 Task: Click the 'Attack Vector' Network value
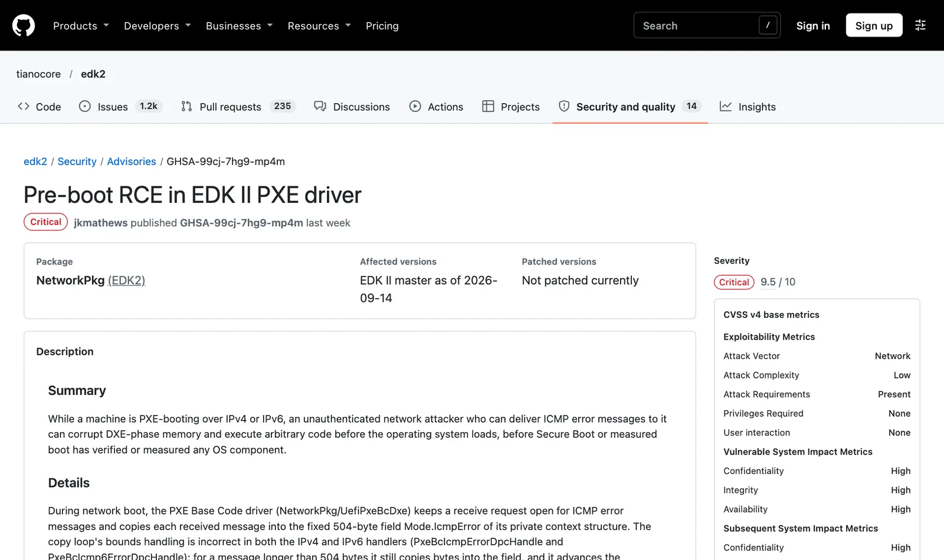click(x=893, y=356)
